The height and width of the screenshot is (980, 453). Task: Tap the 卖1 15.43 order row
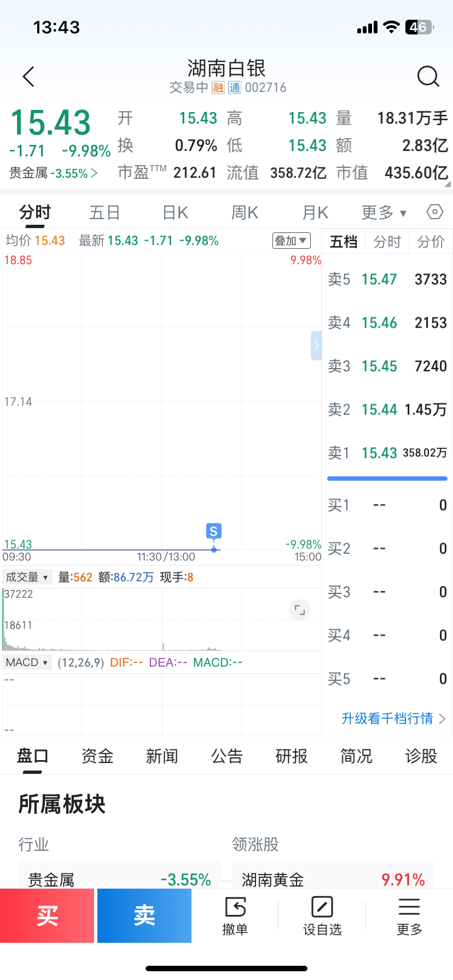click(387, 453)
